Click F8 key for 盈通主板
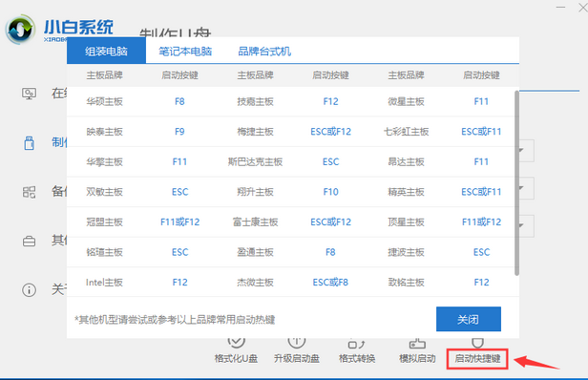588x380 pixels. 330,252
